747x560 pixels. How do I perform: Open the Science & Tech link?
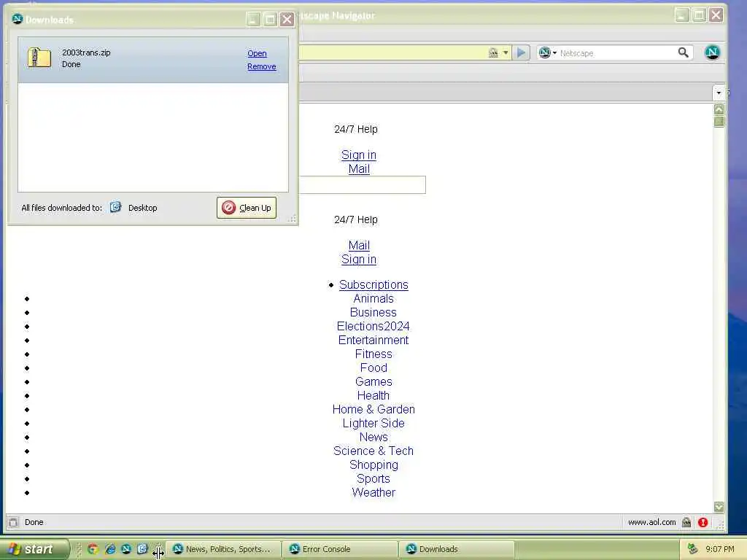tap(373, 451)
